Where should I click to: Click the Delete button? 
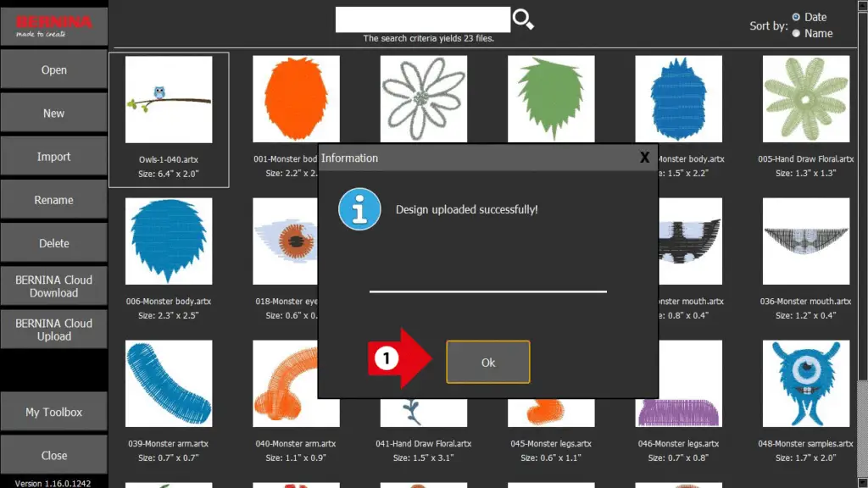54,243
